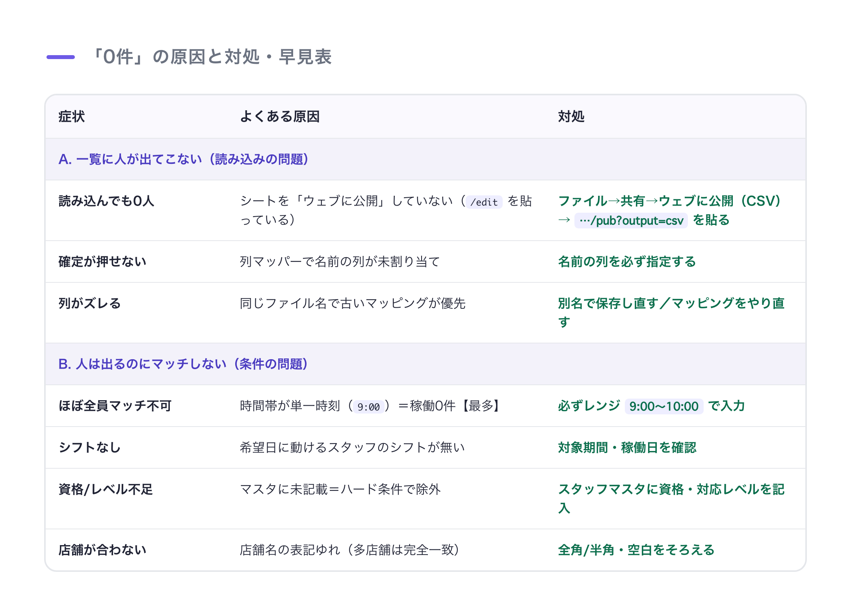Click the 店舗が合わない symptom cell
851x616 pixels.
pos(102,550)
